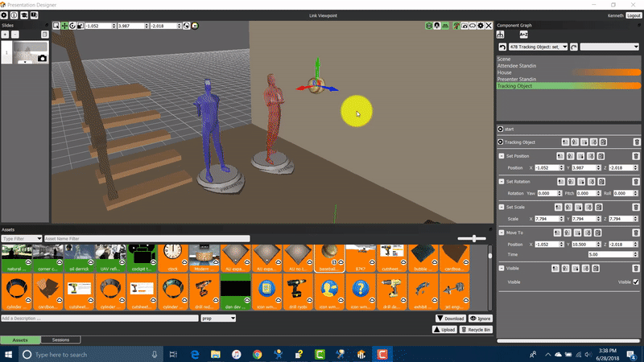Sort components with the A-Z icon
The width and height of the screenshot is (644, 362).
pos(523,35)
